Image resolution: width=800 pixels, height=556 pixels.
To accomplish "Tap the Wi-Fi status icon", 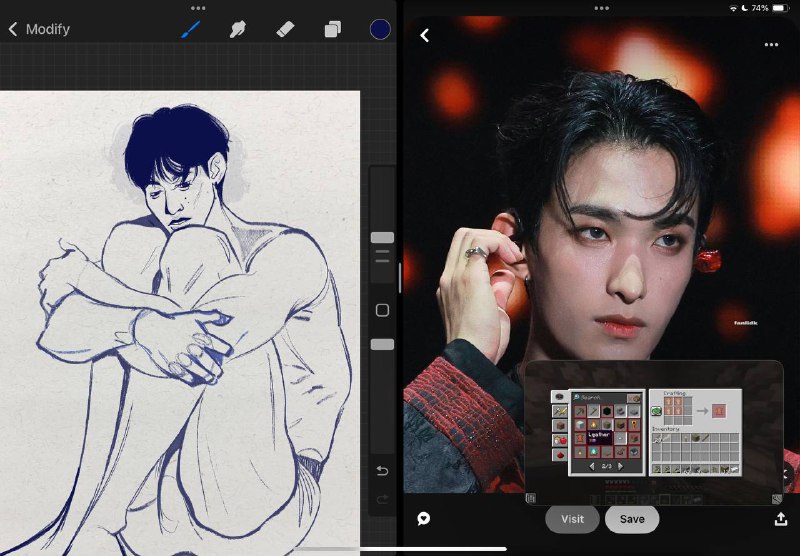I will [x=733, y=8].
